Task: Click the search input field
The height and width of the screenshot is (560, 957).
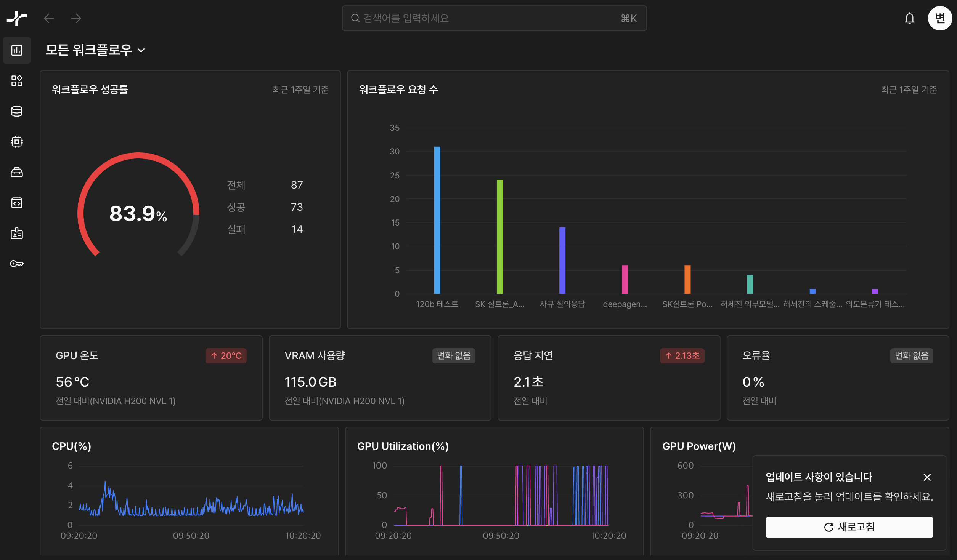Action: pos(494,18)
